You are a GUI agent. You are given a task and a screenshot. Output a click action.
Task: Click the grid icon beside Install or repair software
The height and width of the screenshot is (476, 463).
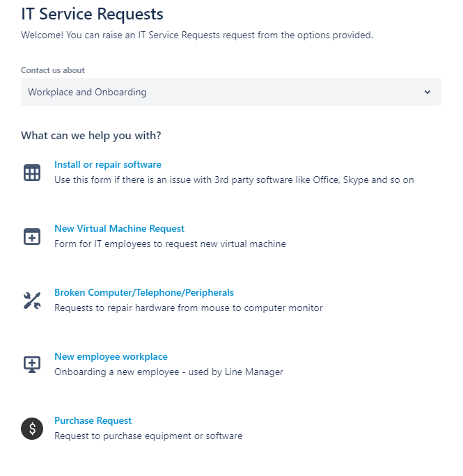tap(32, 173)
